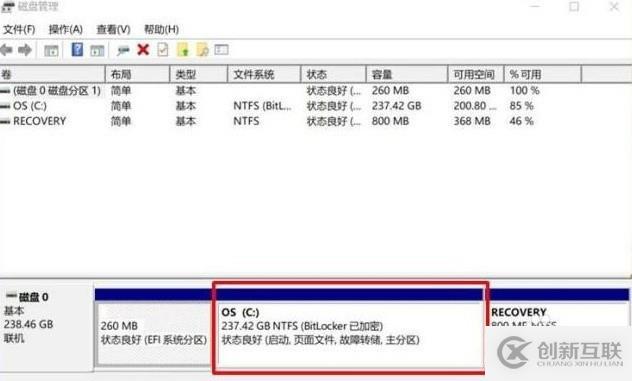Click the Disk Management title bar app icon

tap(8, 6)
